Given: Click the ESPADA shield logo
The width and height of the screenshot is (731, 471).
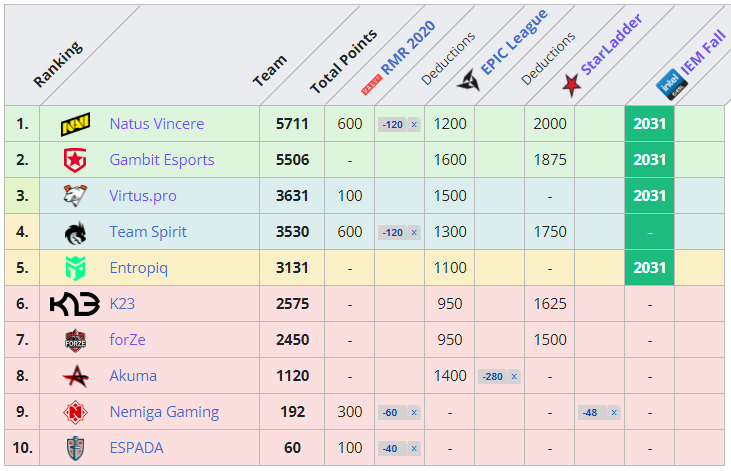Looking at the screenshot, I should click(x=76, y=448).
